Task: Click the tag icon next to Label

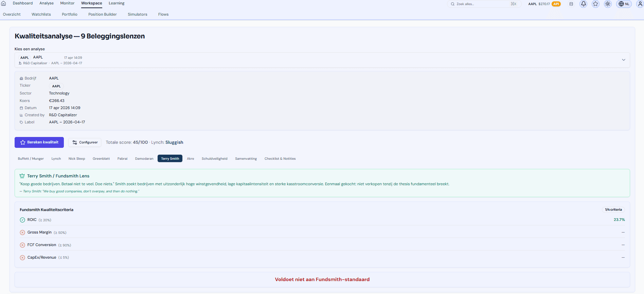Action: coord(21,122)
